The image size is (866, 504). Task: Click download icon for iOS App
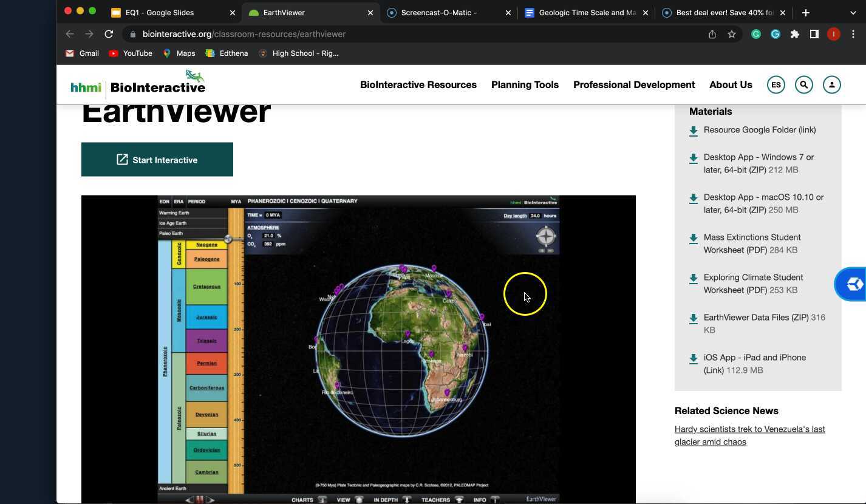tap(694, 359)
